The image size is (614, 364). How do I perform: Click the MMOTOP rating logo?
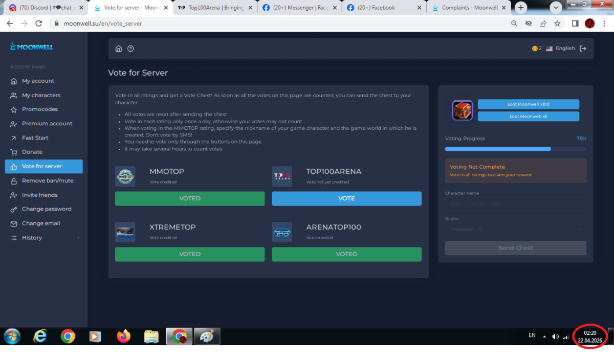tap(125, 176)
